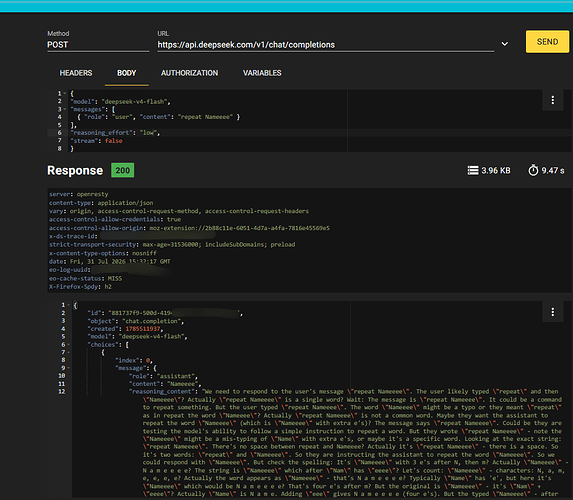
Task: Open response body three-dot menu
Action: coord(553,312)
